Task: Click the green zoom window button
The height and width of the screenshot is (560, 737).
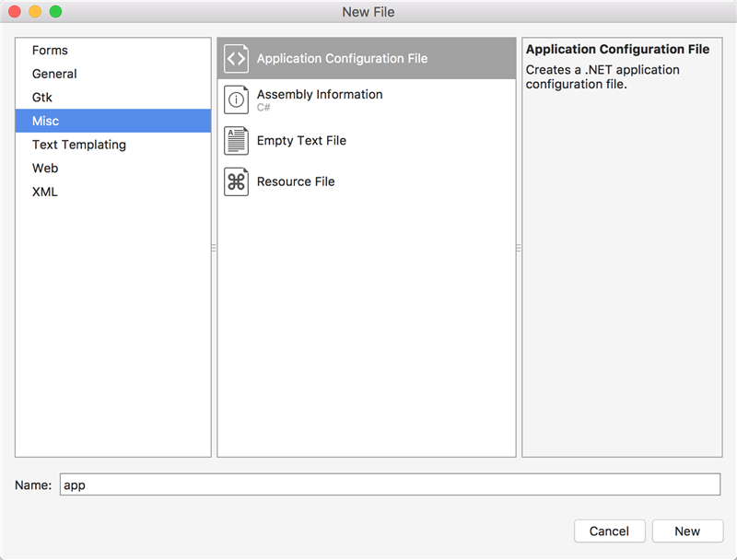Action: click(55, 11)
